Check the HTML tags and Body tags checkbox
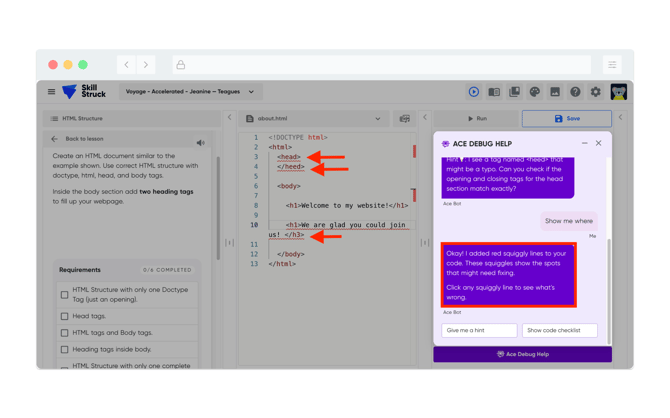This screenshot has width=670, height=418. (65, 333)
